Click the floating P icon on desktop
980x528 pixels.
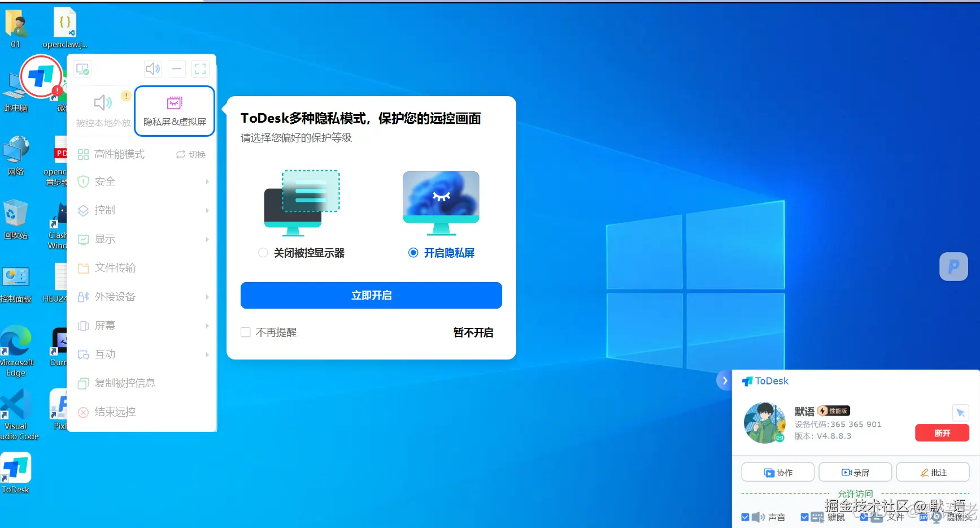953,266
